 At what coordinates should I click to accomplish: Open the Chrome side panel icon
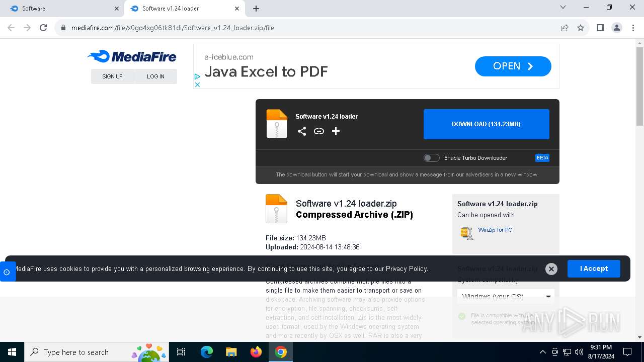601,28
